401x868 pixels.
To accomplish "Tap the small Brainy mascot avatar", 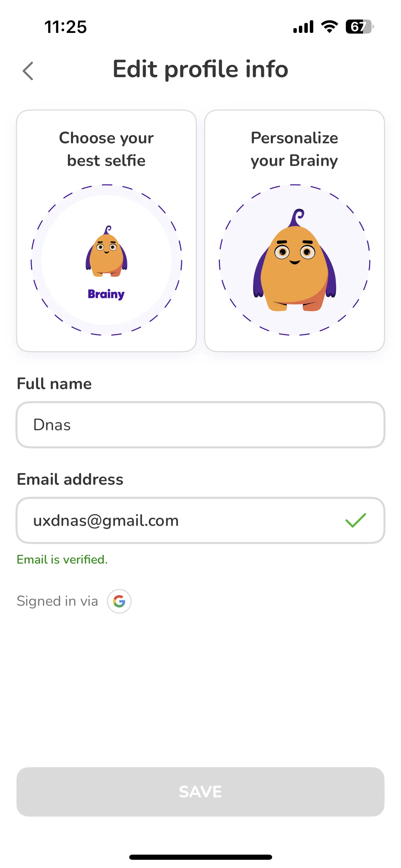I will coord(106,251).
